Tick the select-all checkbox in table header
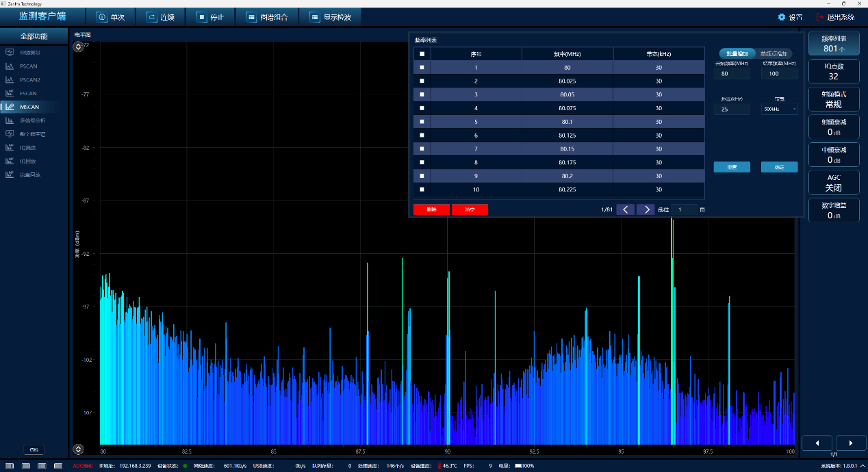 pos(422,54)
